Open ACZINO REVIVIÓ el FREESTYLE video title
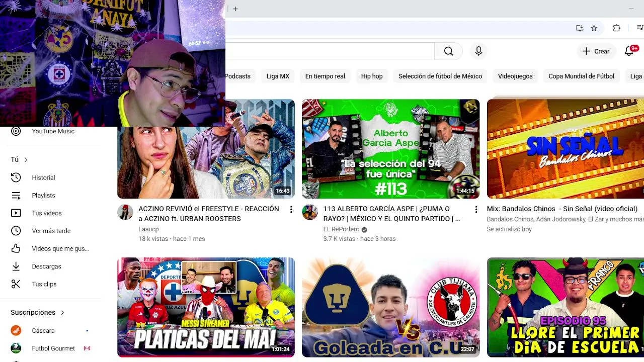The width and height of the screenshot is (644, 362). (x=209, y=214)
